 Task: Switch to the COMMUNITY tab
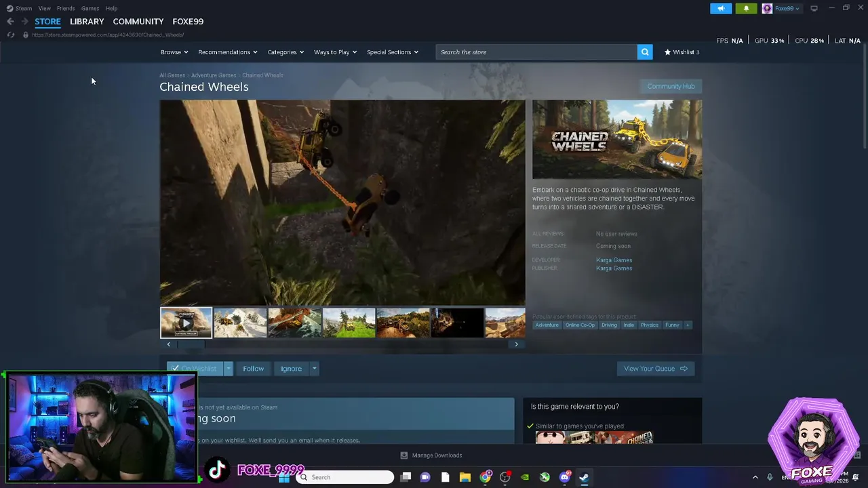[x=138, y=22]
